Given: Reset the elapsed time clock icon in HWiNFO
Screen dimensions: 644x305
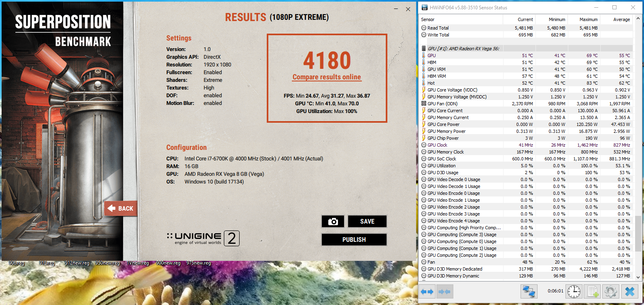Looking at the screenshot, I should [x=574, y=291].
